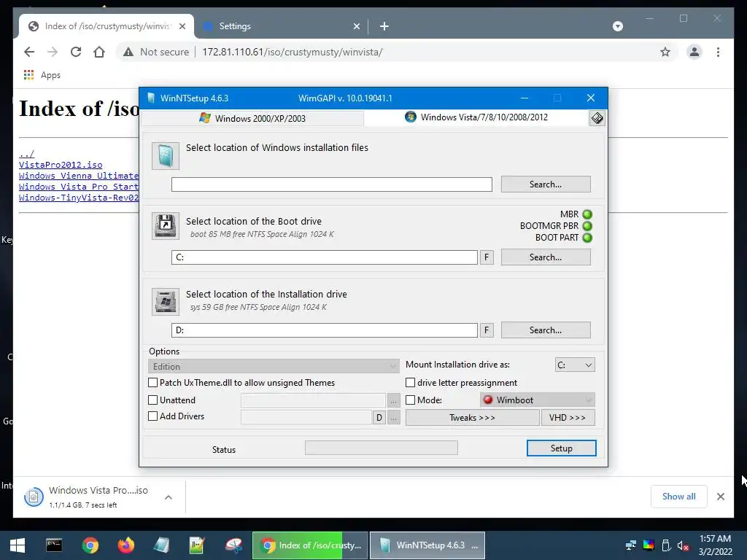Close the download bar
This screenshot has width=747, height=560.
pyautogui.click(x=720, y=497)
